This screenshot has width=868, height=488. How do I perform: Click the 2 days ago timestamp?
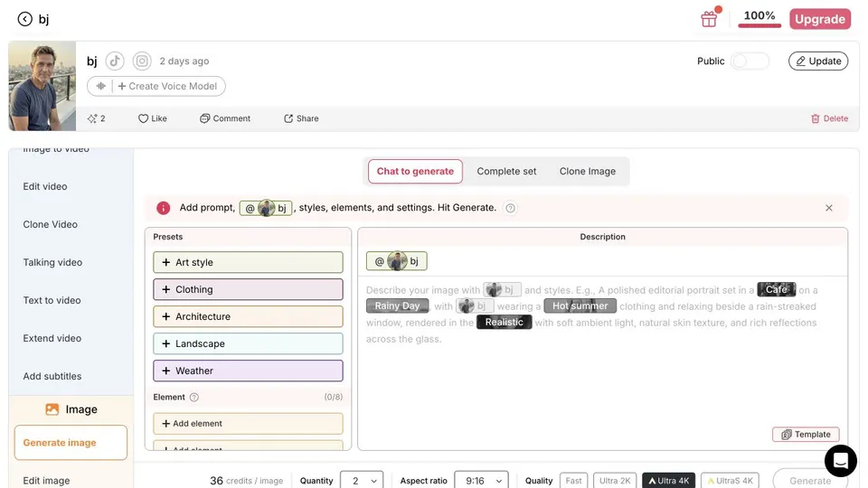[x=184, y=61]
